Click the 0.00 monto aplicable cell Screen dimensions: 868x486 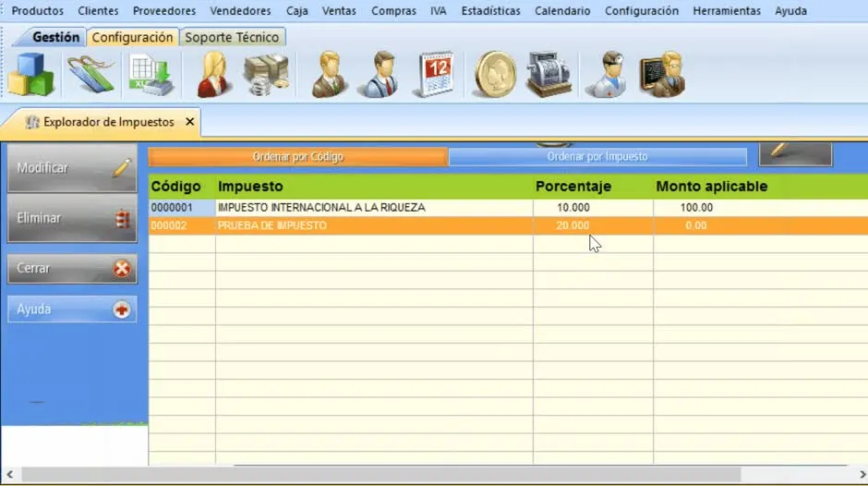pos(760,225)
